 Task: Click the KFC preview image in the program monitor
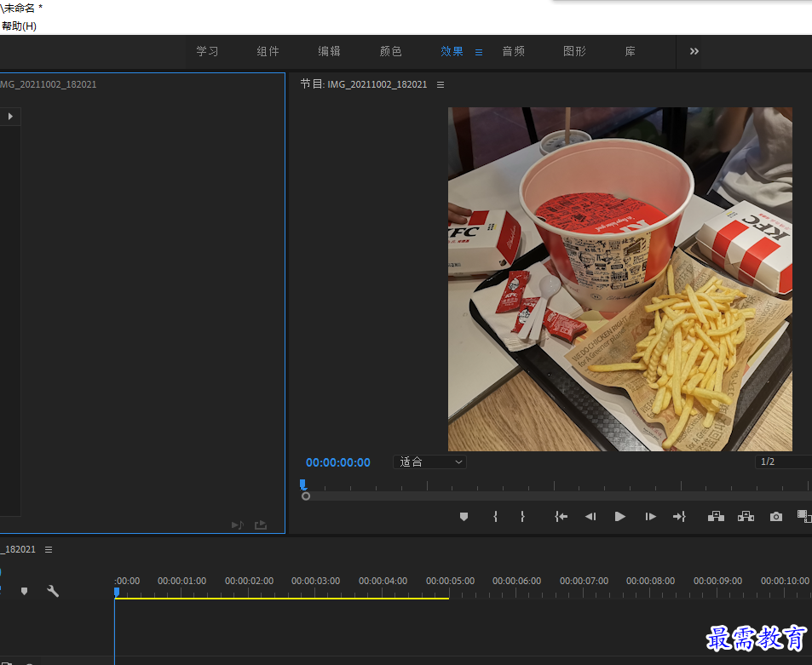coord(620,279)
